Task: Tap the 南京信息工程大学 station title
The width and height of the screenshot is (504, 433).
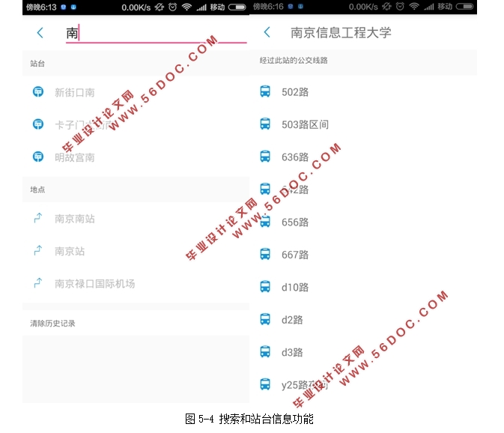Action: 341,32
